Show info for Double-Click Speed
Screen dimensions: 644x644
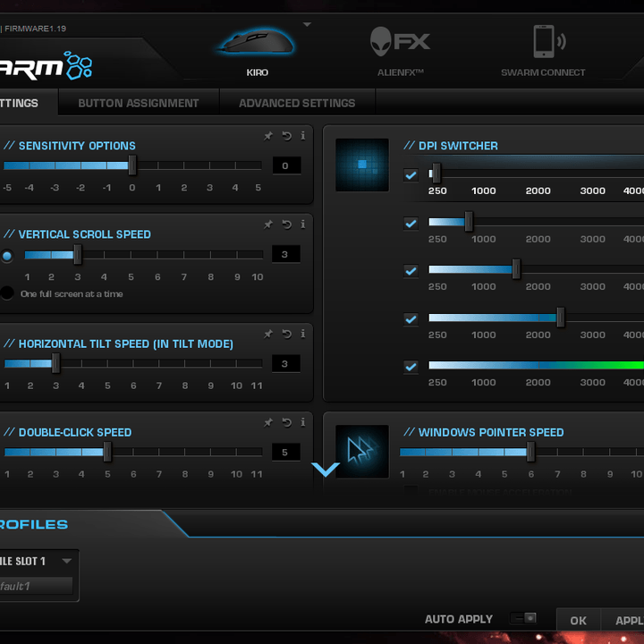point(302,422)
